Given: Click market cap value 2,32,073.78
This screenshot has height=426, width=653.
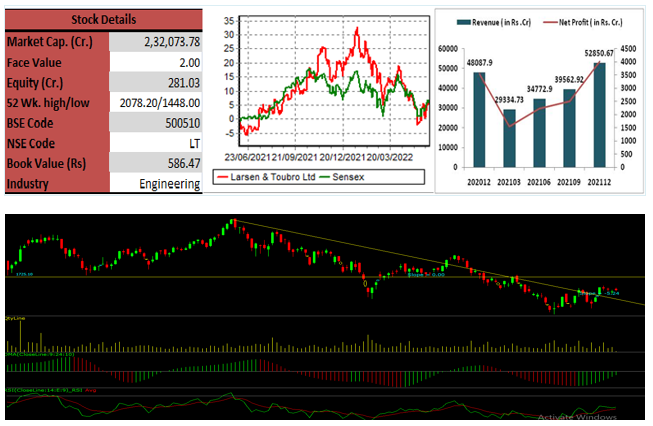Looking at the screenshot, I should click(172, 42).
